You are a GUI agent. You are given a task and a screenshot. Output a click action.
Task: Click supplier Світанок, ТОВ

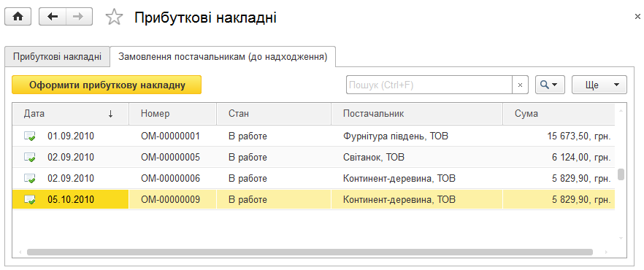coord(374,157)
